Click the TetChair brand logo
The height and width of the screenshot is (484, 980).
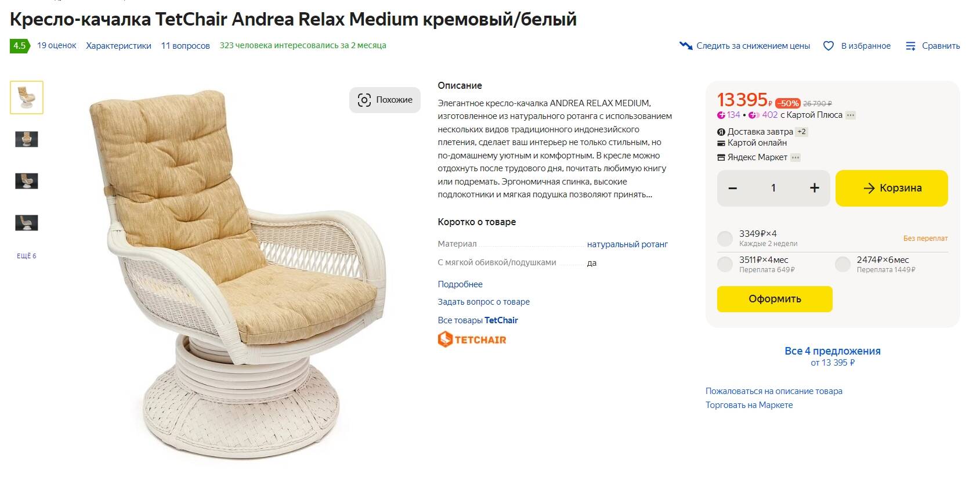click(x=472, y=339)
